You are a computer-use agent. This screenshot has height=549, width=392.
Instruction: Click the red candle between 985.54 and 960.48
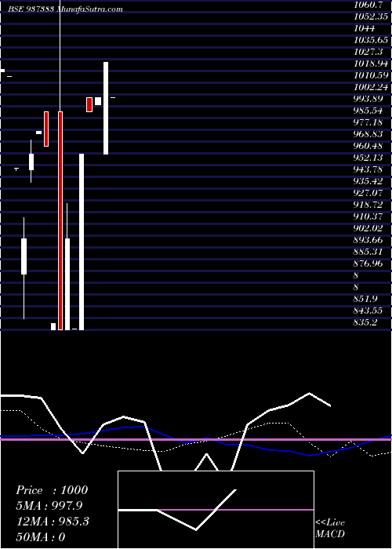click(45, 129)
